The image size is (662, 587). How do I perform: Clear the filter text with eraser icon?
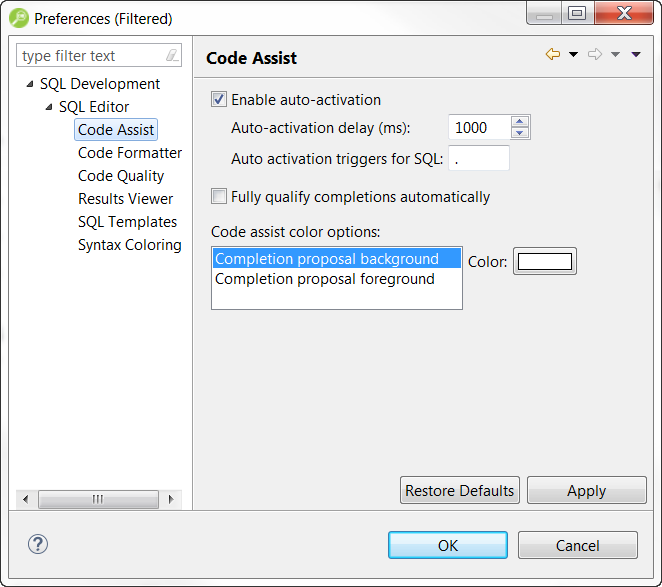(172, 56)
